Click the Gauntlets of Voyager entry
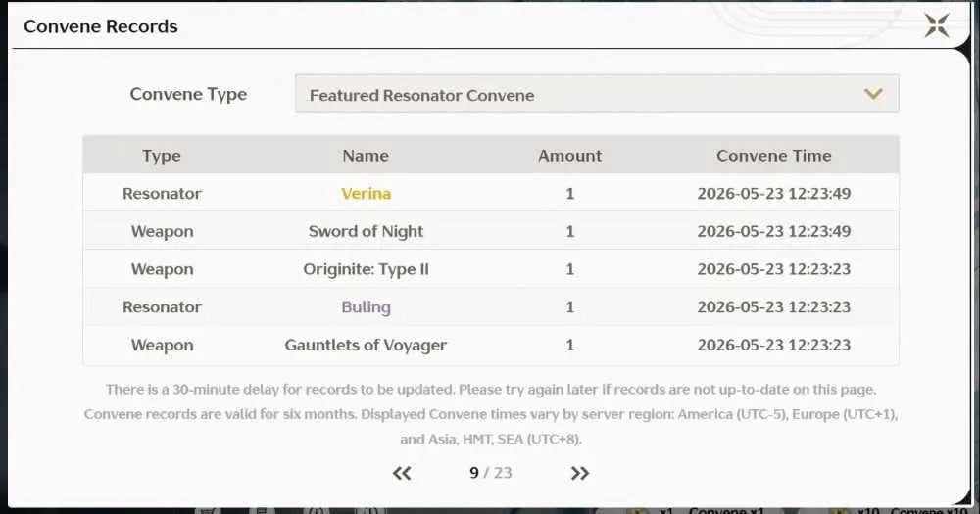This screenshot has width=980, height=514. (x=366, y=346)
